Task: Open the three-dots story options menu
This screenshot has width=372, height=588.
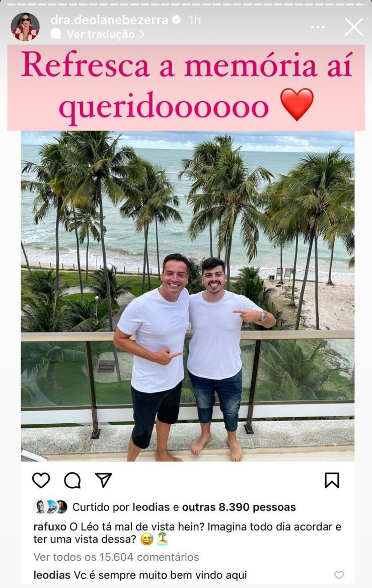Action: [318, 27]
